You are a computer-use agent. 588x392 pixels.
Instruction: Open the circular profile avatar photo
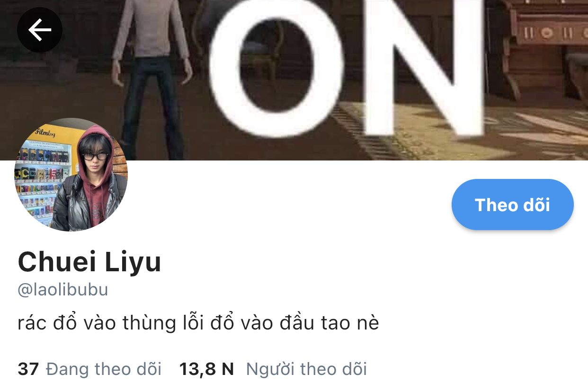[x=71, y=175]
